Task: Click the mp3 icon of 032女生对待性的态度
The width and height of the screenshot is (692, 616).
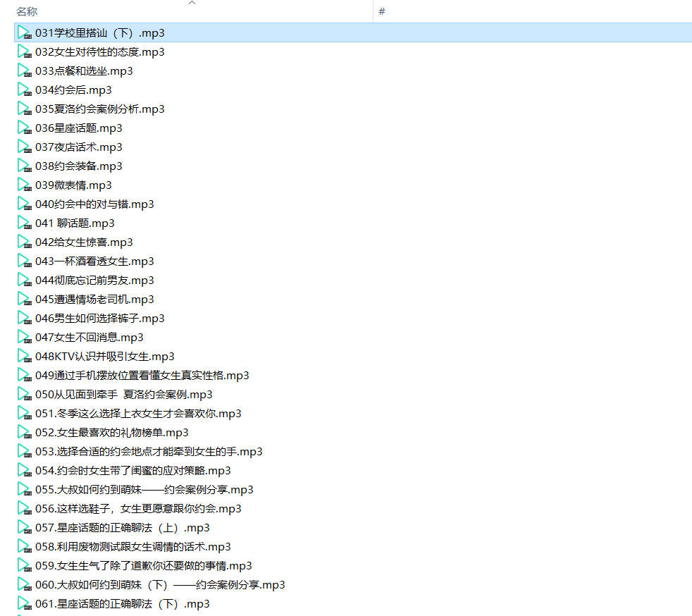Action: 24,51
